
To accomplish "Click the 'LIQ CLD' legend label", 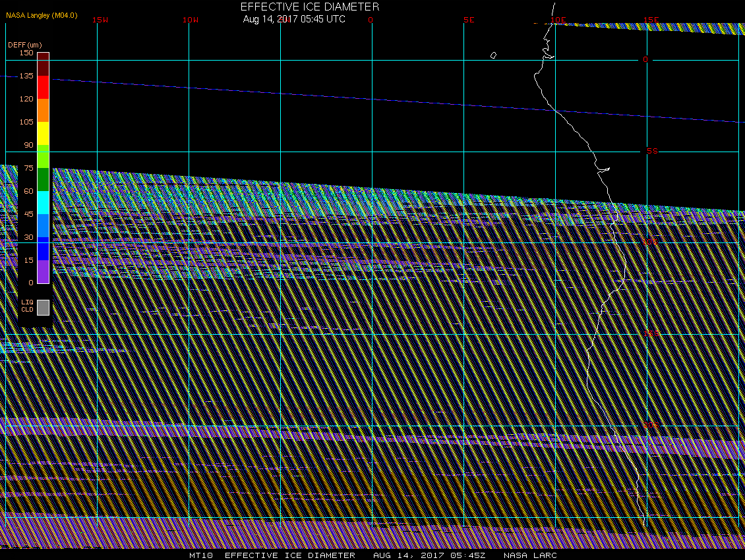I will (x=27, y=306).
